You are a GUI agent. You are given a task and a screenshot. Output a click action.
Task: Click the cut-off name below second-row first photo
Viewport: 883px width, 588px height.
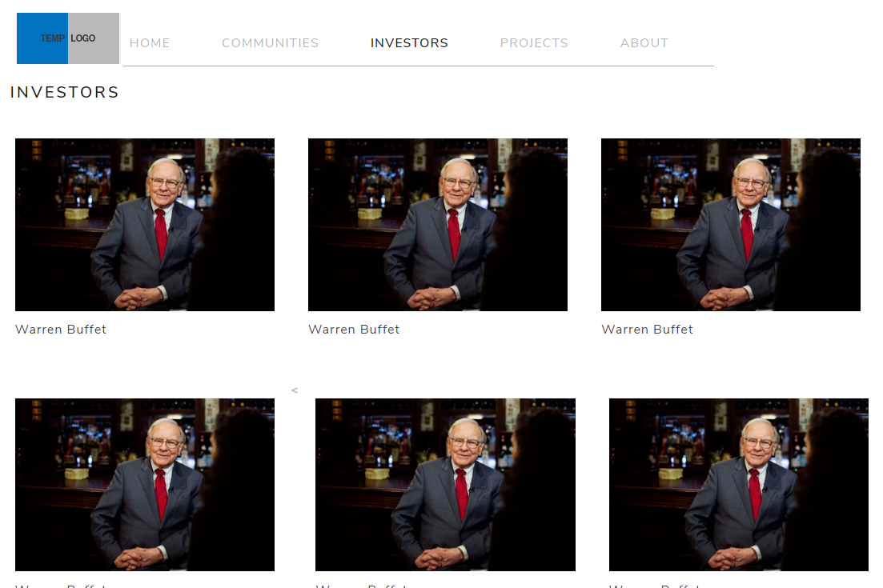(x=61, y=586)
